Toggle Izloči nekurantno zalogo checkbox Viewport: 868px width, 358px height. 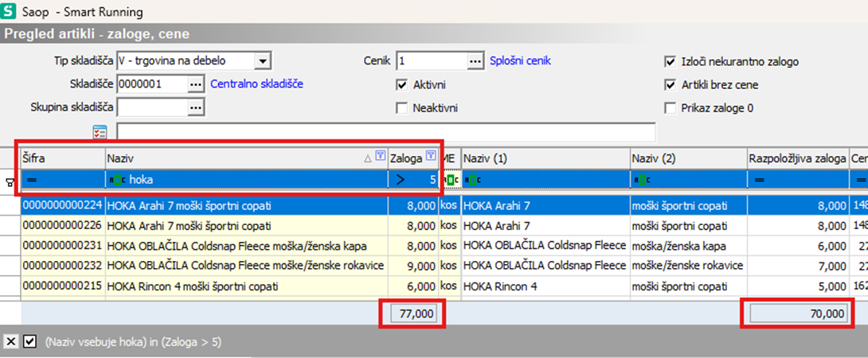(x=671, y=62)
